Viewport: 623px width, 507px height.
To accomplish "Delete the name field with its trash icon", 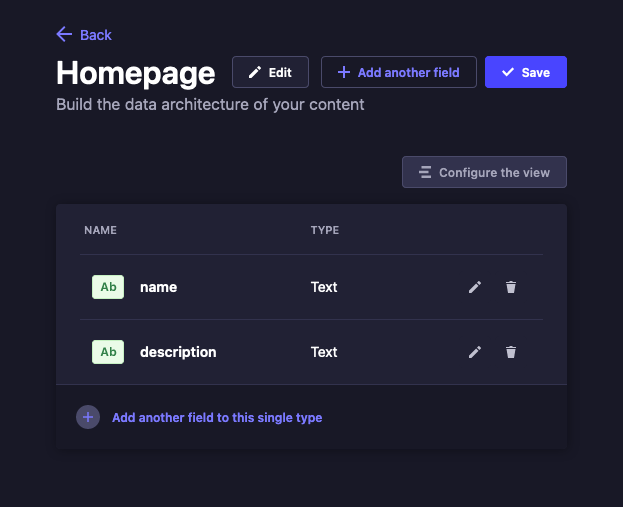I will 511,287.
